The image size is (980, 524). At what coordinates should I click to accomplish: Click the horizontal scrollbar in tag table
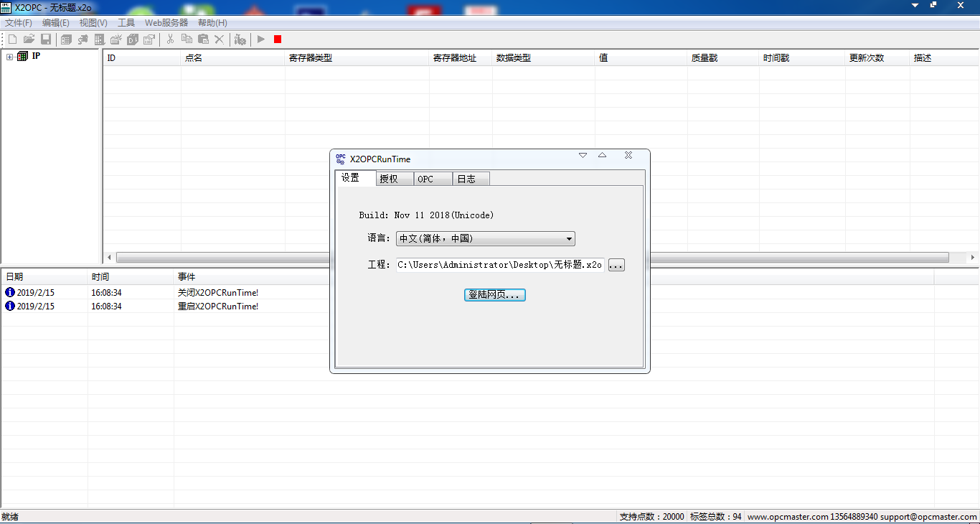coord(532,257)
